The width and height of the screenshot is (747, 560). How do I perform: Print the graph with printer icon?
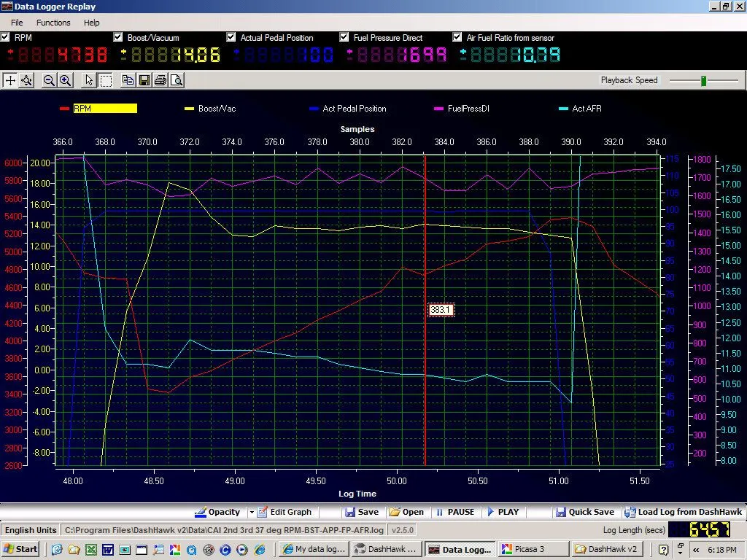click(x=160, y=80)
